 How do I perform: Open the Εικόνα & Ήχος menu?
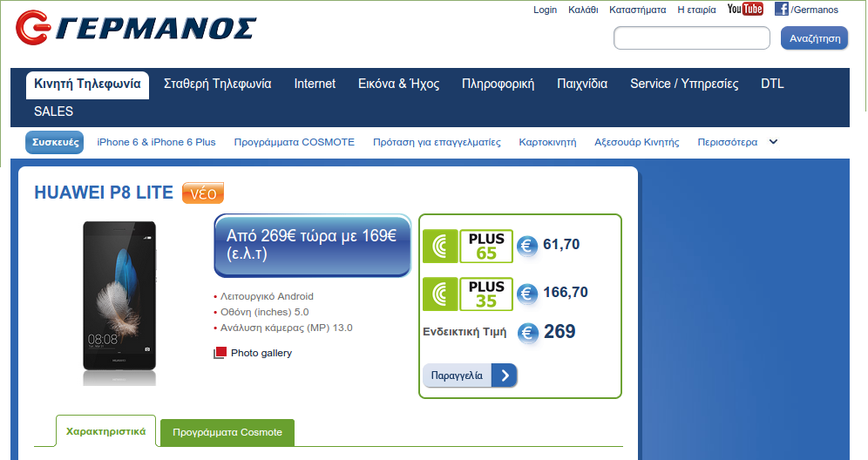click(398, 84)
